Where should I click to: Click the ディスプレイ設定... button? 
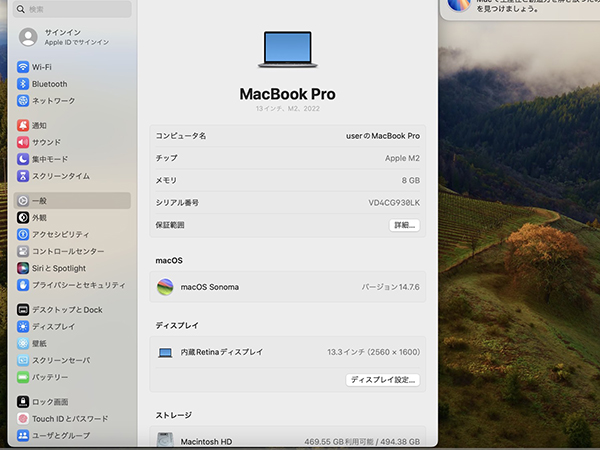pos(383,380)
